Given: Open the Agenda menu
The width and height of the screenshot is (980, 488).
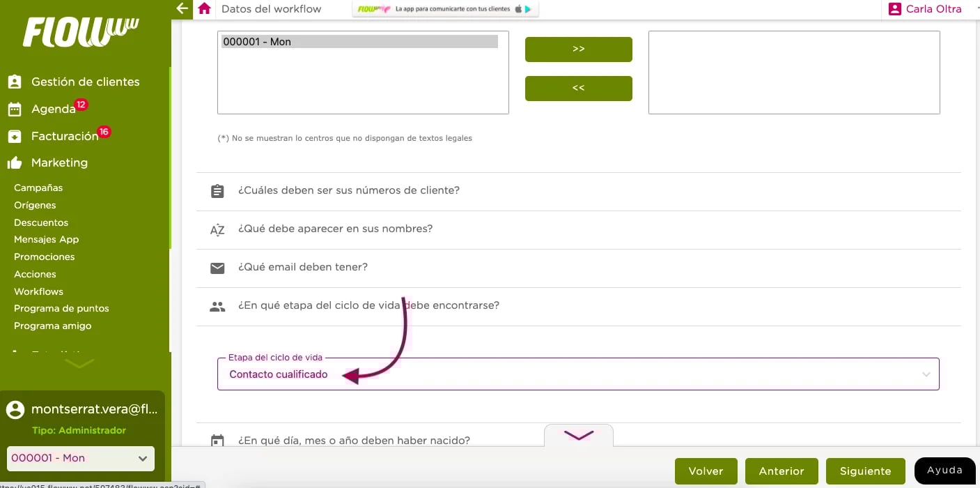Looking at the screenshot, I should click(x=53, y=109).
